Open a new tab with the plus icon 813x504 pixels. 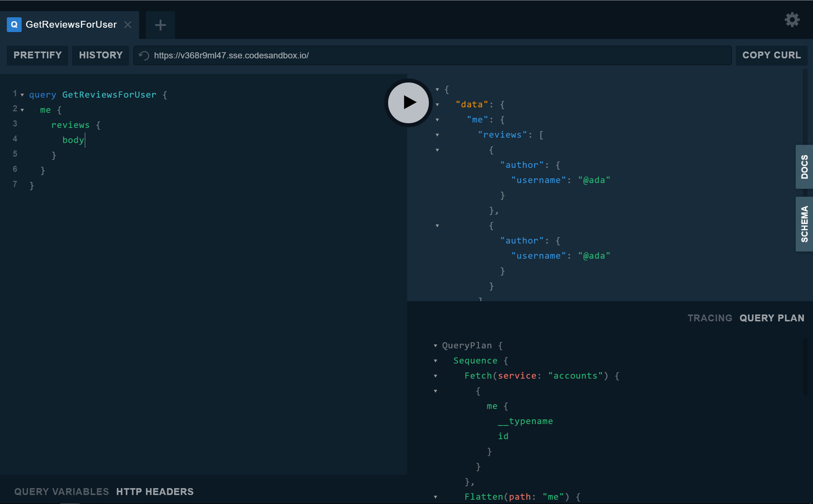[x=160, y=24]
